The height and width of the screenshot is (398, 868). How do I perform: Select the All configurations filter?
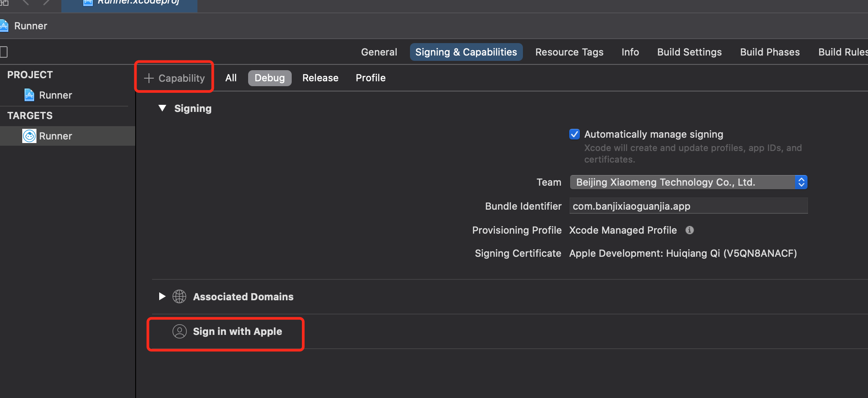pyautogui.click(x=231, y=78)
